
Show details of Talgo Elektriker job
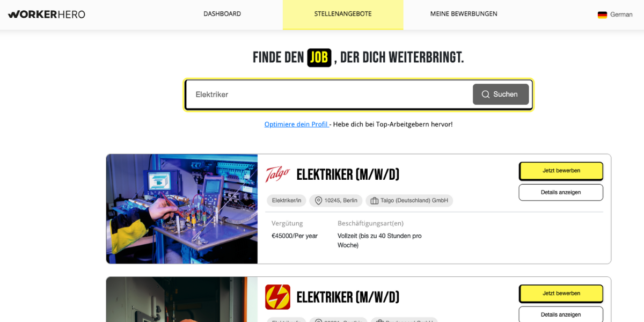coord(561,192)
